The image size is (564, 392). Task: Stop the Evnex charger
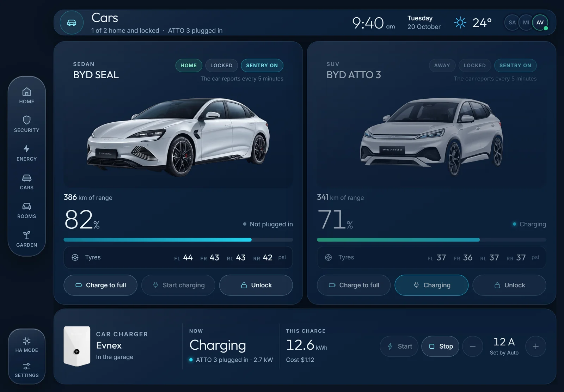tap(440, 347)
